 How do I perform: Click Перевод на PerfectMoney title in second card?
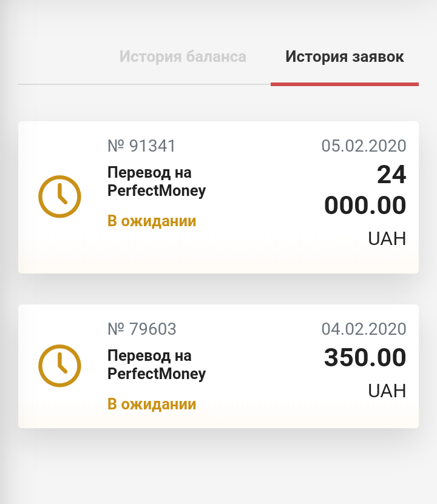pos(157,365)
